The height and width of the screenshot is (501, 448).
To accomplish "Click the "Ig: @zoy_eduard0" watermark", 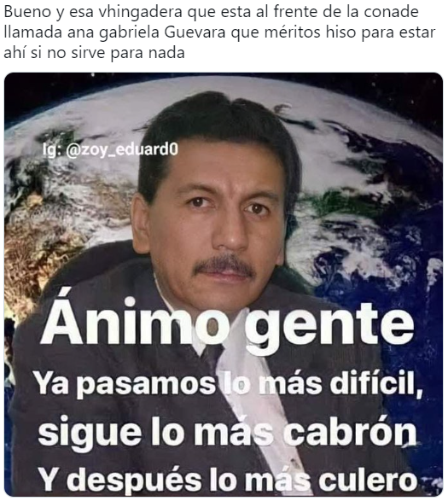I will (110, 149).
